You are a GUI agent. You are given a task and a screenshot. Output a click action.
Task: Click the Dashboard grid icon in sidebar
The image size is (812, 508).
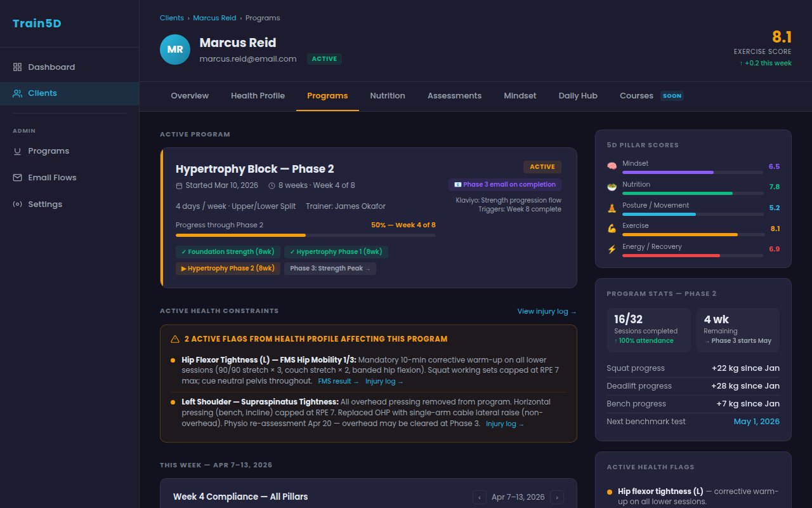(18, 67)
